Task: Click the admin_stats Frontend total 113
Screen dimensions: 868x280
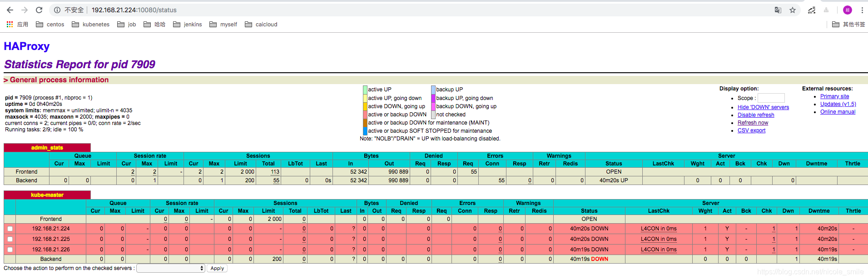Action: click(x=275, y=172)
